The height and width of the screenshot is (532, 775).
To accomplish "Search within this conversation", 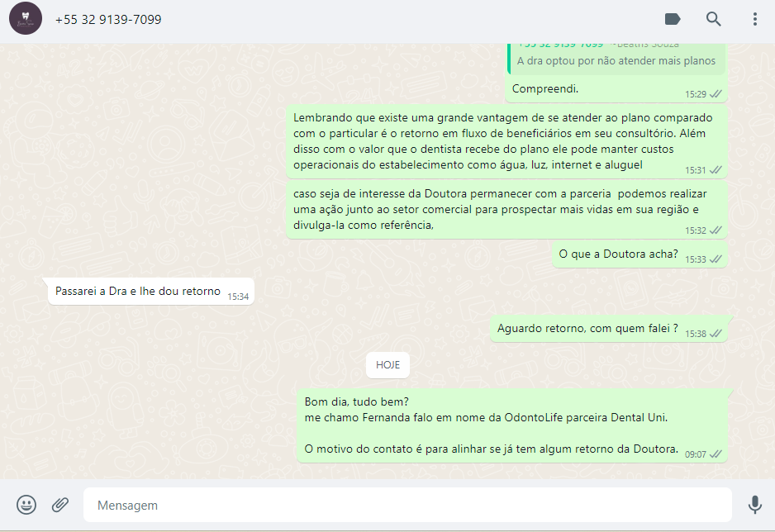I will pos(713,19).
